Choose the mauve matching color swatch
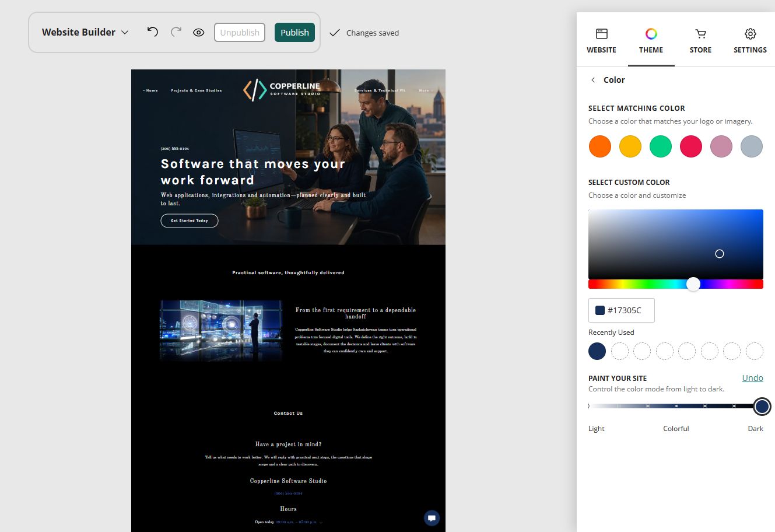Screen dimensions: 775x532 coord(721,146)
